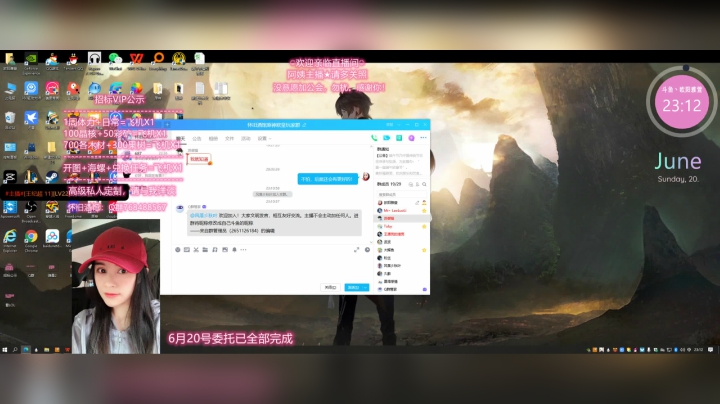
Task: Open the emoji picker in QQ chat toolbar
Action: click(178, 250)
